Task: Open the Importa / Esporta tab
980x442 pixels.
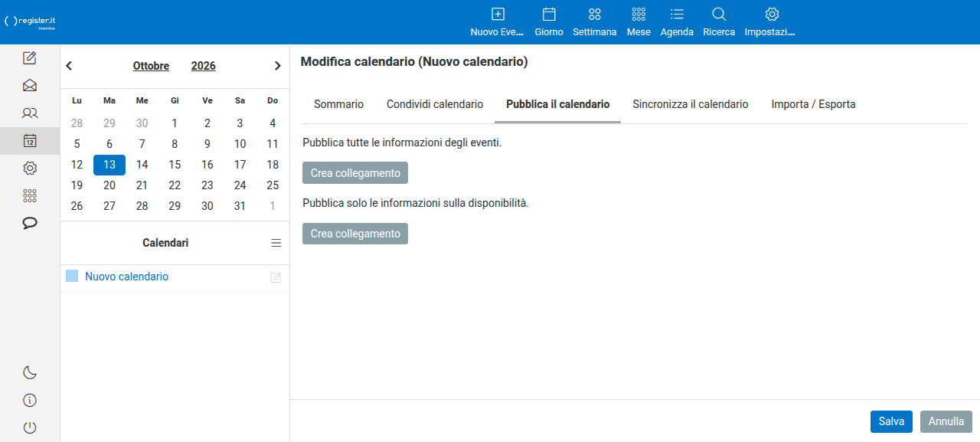Action: [813, 104]
